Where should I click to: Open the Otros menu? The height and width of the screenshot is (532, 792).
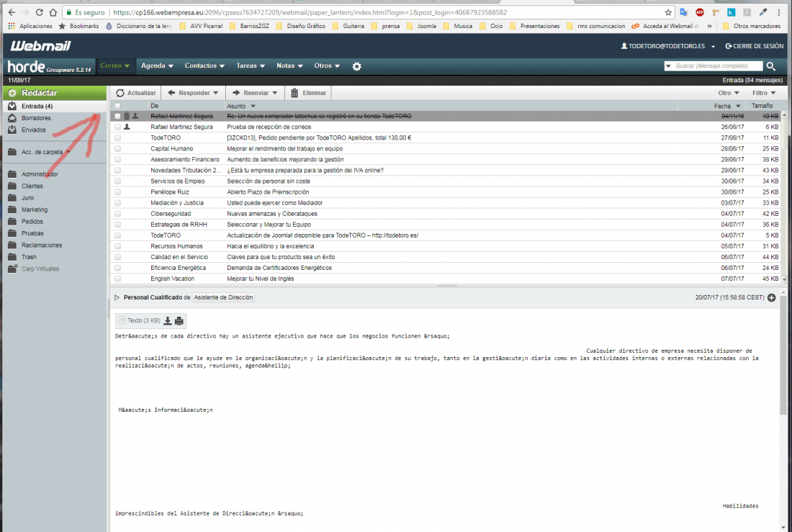click(x=327, y=66)
